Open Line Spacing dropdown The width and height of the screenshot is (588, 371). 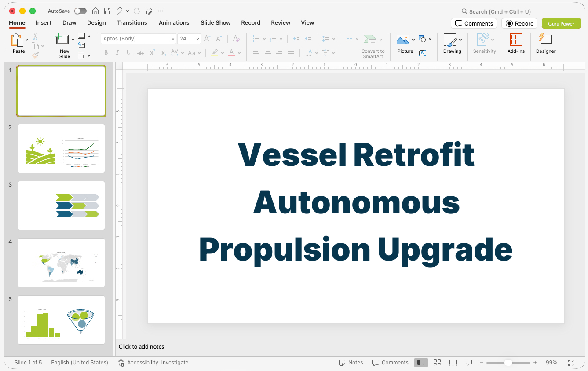tap(328, 39)
